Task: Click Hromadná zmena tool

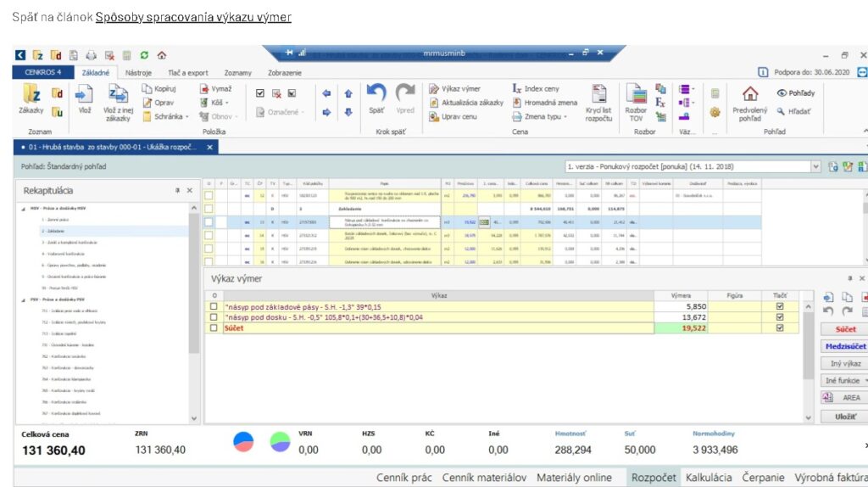Action: [545, 103]
